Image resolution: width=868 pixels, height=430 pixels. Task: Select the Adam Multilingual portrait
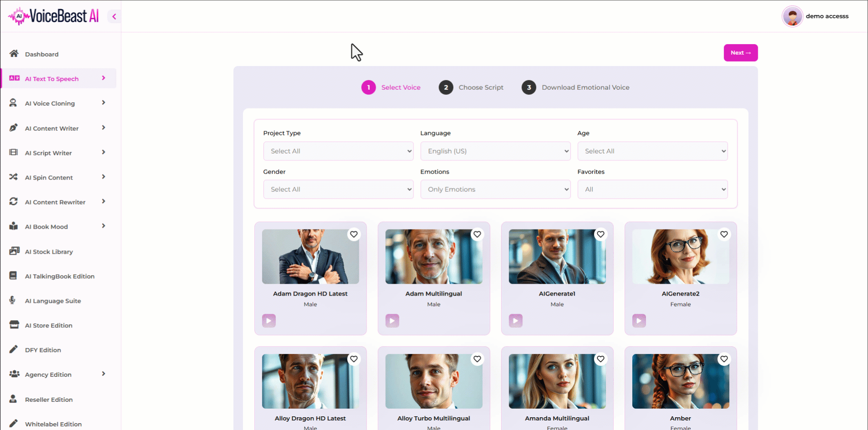[434, 256]
